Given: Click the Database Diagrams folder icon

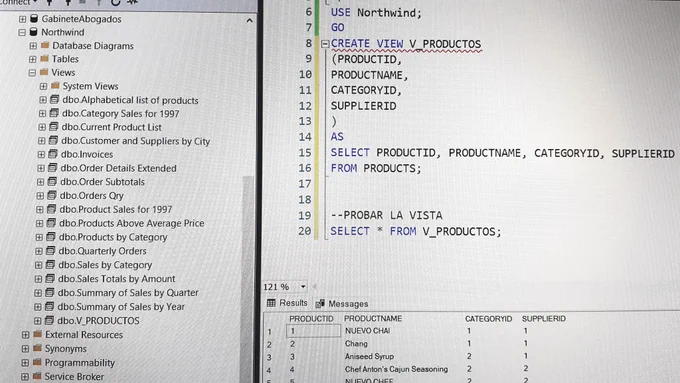Looking at the screenshot, I should tap(45, 45).
